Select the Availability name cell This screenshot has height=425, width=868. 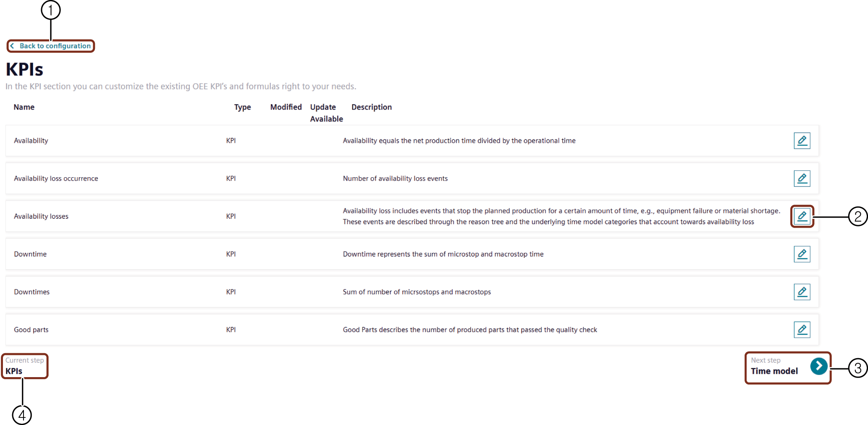(x=31, y=141)
